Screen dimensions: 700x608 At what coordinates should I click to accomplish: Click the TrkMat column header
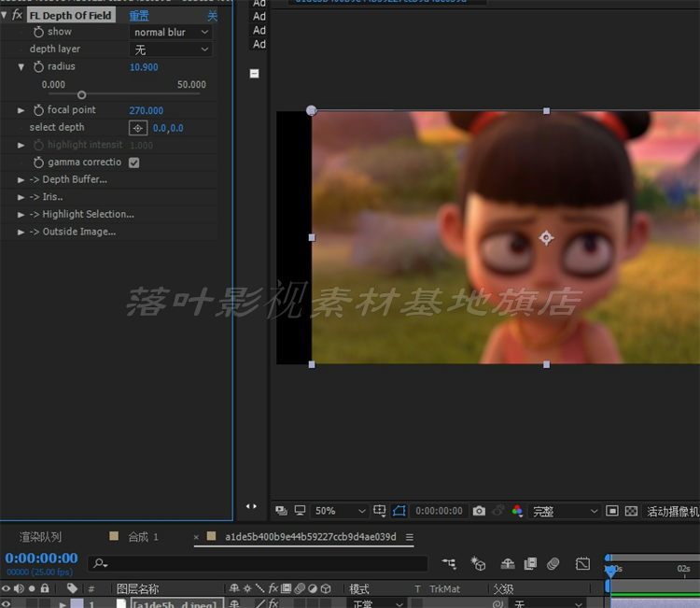tap(444, 589)
